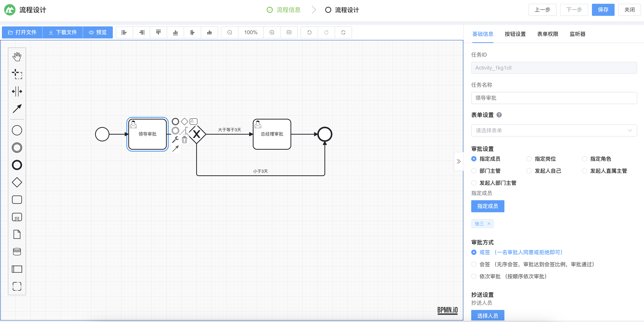Collapse the right properties panel
Viewport: 644px width, 322px height.
459,161
